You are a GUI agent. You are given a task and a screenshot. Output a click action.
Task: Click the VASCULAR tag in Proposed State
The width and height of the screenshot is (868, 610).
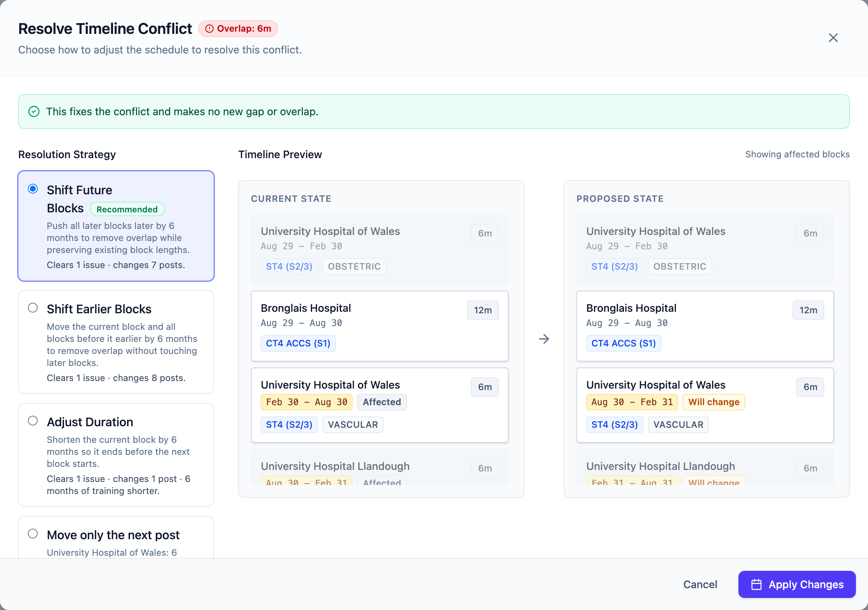(x=678, y=425)
